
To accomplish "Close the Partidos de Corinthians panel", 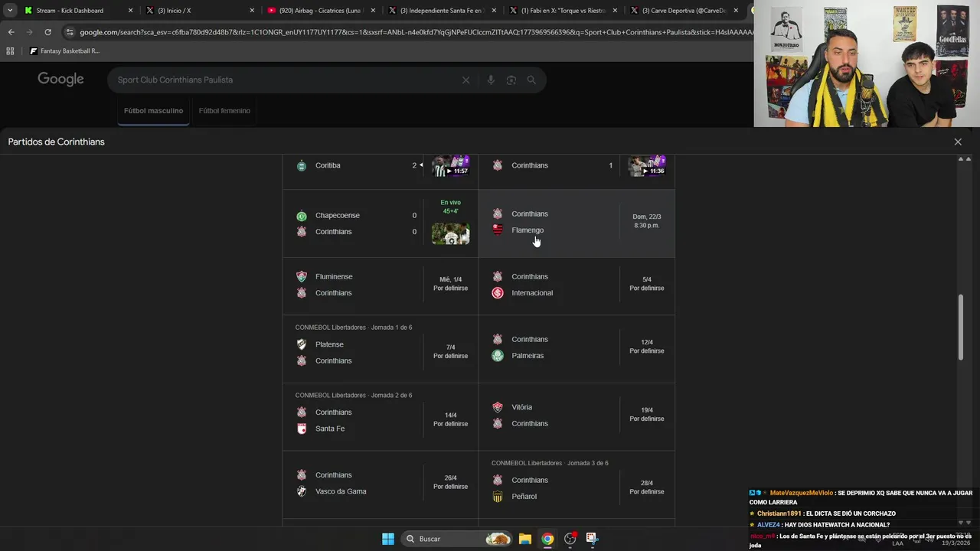I will tap(958, 142).
